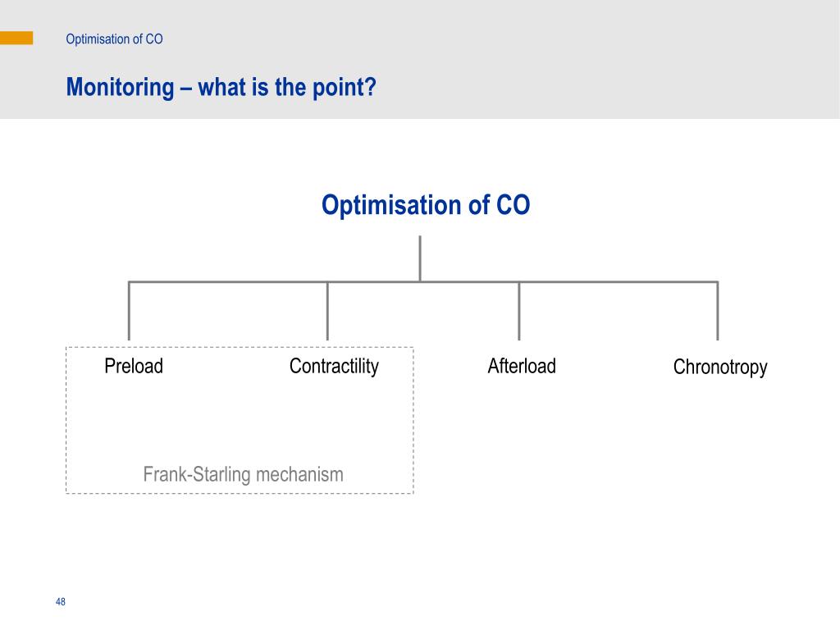Select the Afterload label

pos(522,367)
